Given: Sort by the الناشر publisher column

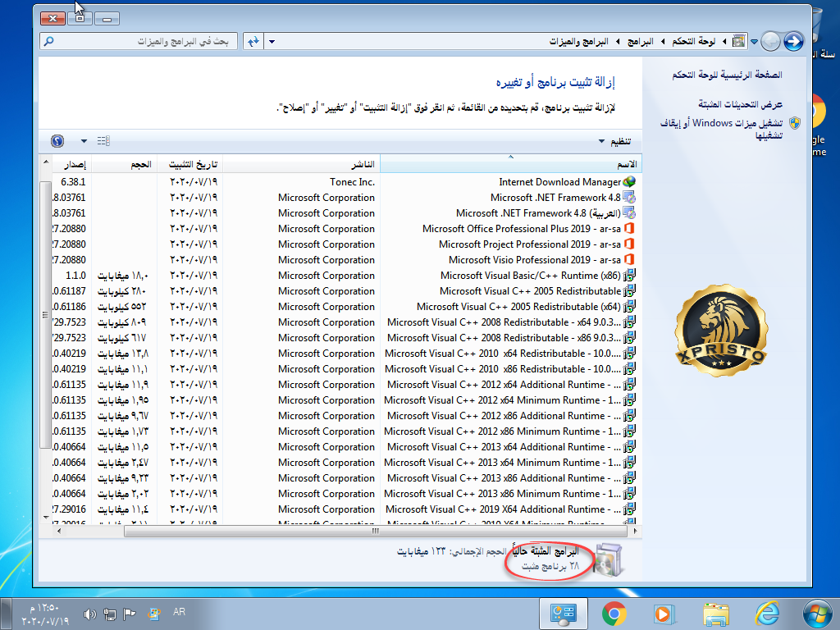Looking at the screenshot, I should pyautogui.click(x=301, y=164).
